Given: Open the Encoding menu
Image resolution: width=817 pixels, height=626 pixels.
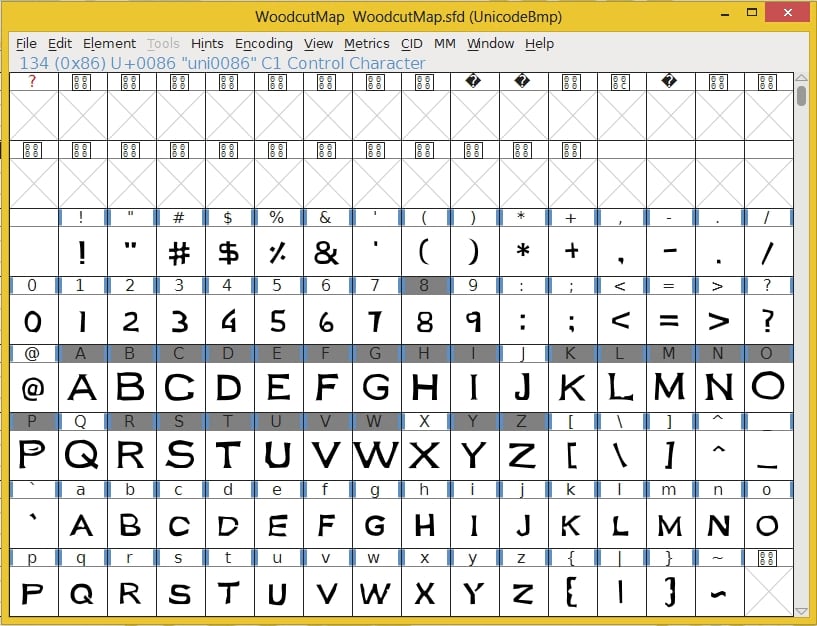Looking at the screenshot, I should click(264, 44).
